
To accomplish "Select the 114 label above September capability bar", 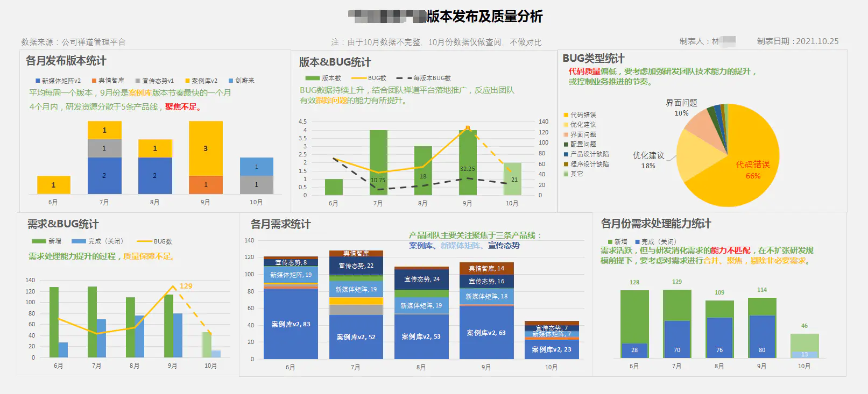I will pos(762,290).
